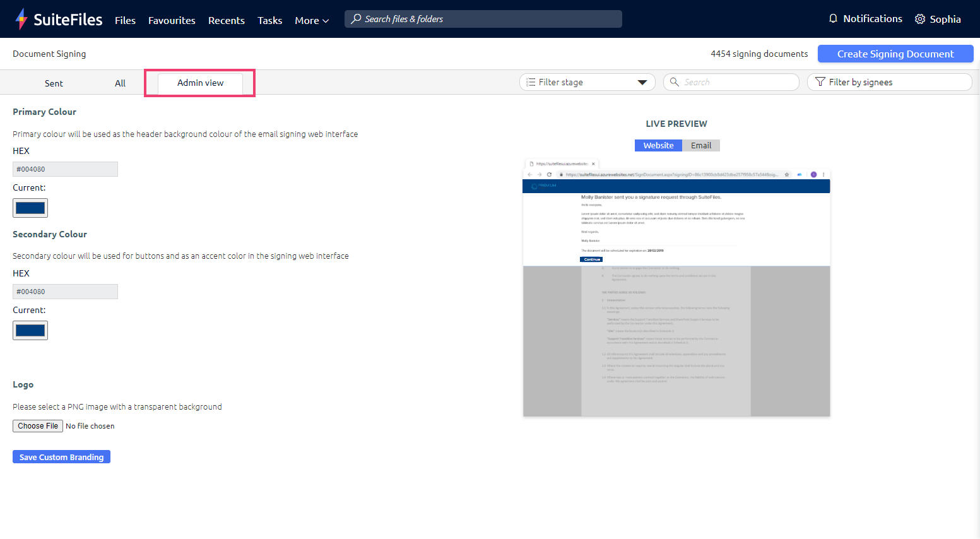This screenshot has width=980, height=539.
Task: Open the Files menu
Action: 125,20
